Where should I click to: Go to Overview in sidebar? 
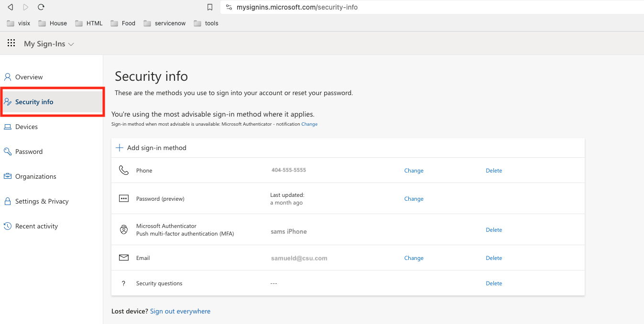click(x=29, y=77)
